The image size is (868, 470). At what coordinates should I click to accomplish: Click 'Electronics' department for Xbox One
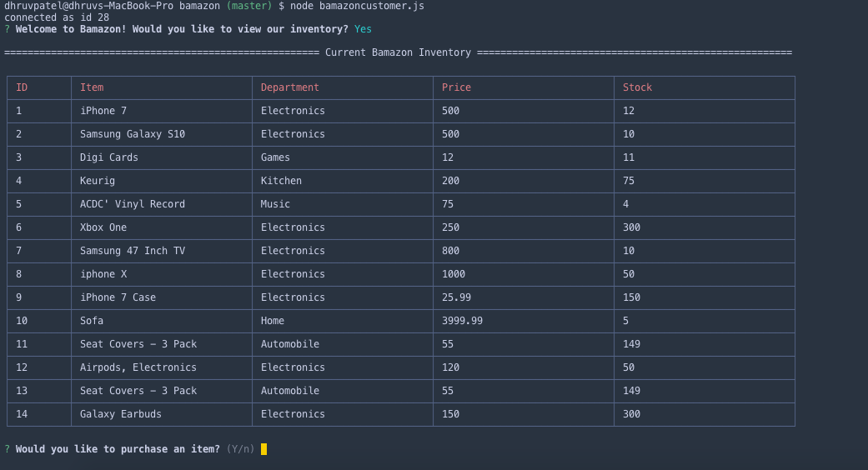click(x=293, y=227)
